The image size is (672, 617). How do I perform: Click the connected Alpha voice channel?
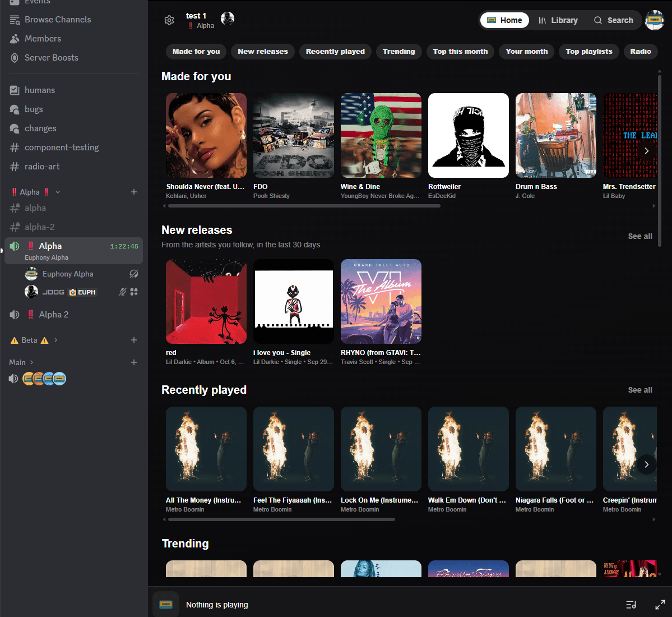pyautogui.click(x=74, y=251)
